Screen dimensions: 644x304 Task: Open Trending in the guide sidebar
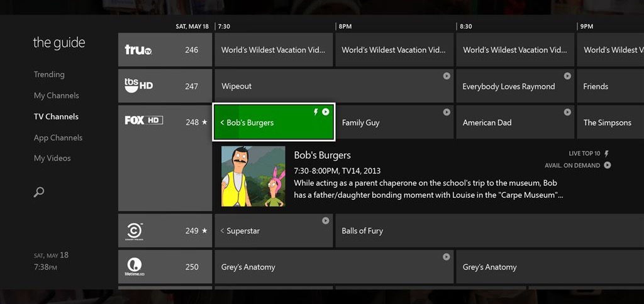click(49, 74)
